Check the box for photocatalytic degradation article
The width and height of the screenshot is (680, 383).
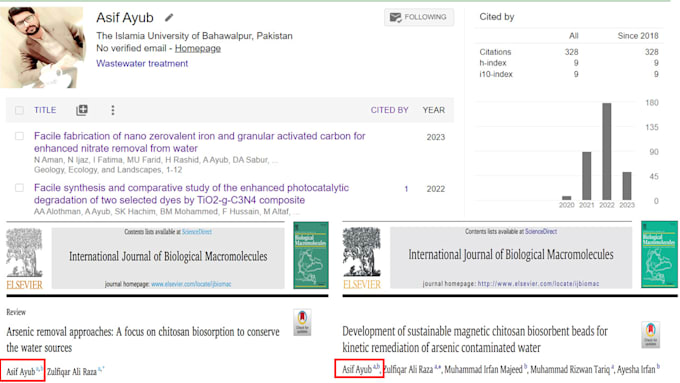point(19,188)
